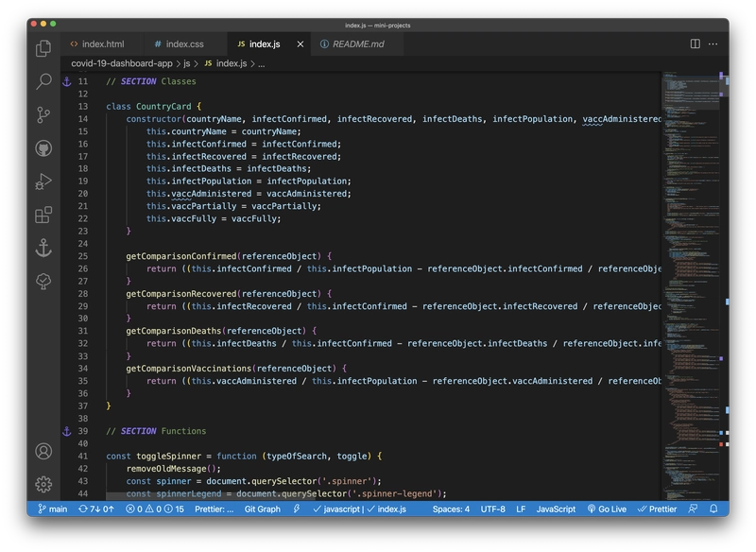Change indentation via Spaces: 4
The height and width of the screenshot is (552, 756).
(451, 509)
